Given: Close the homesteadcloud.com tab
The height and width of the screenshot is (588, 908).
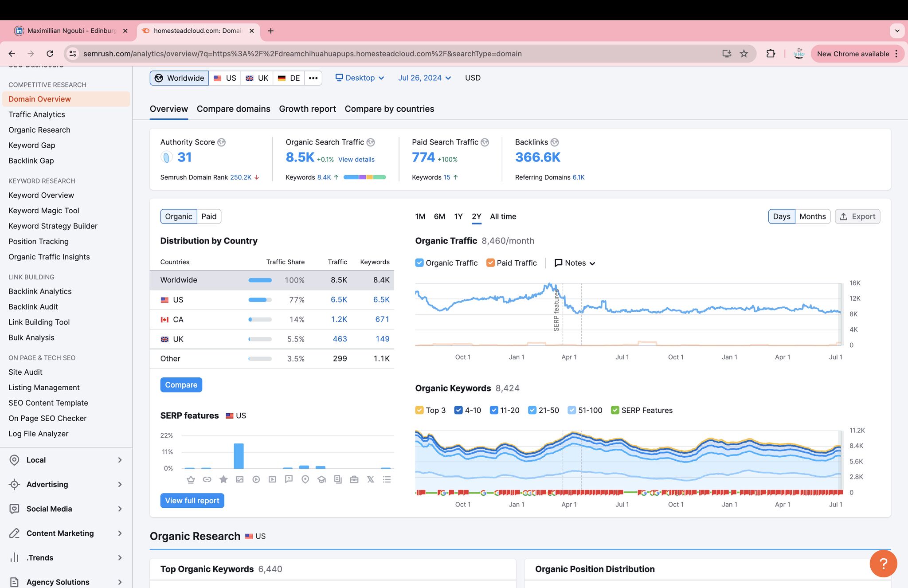Looking at the screenshot, I should [x=251, y=31].
